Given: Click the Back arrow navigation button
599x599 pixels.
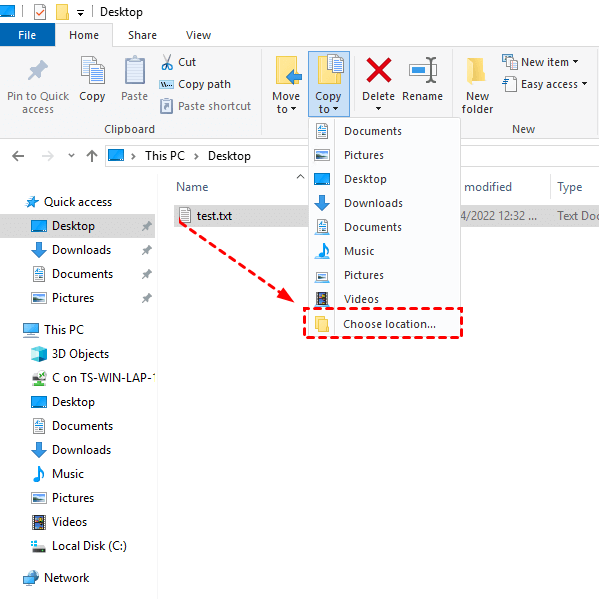Looking at the screenshot, I should tap(18, 156).
